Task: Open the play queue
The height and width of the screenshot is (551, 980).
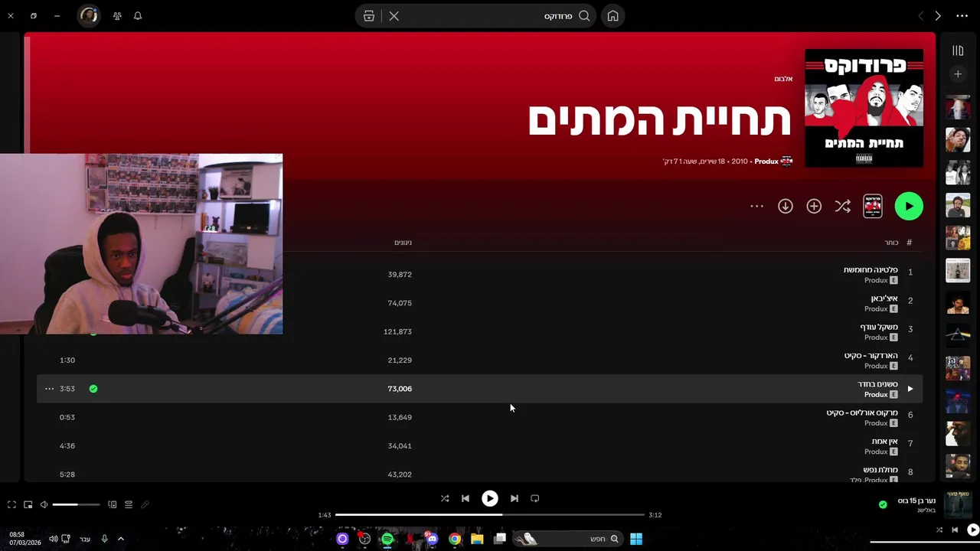Action: 129,504
